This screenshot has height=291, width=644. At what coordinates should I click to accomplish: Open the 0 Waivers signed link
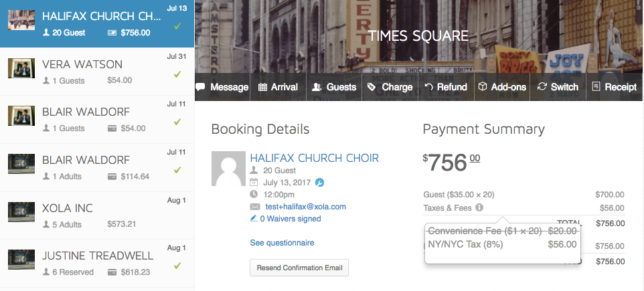285,219
